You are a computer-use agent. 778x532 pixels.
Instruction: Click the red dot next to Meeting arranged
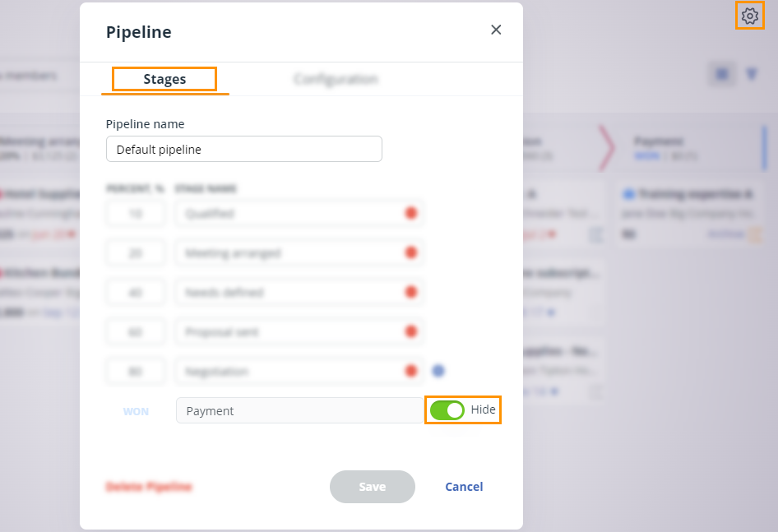pos(410,252)
